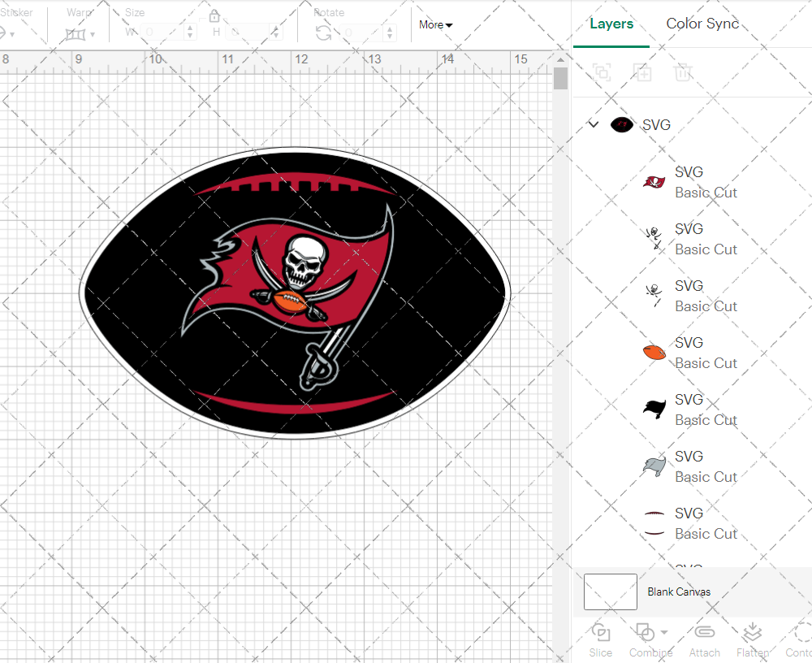Image resolution: width=812 pixels, height=663 pixels.
Task: Click the Flatten icon
Action: (x=753, y=633)
